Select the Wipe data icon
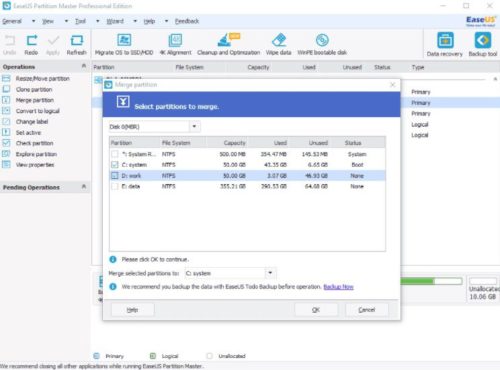 279,41
